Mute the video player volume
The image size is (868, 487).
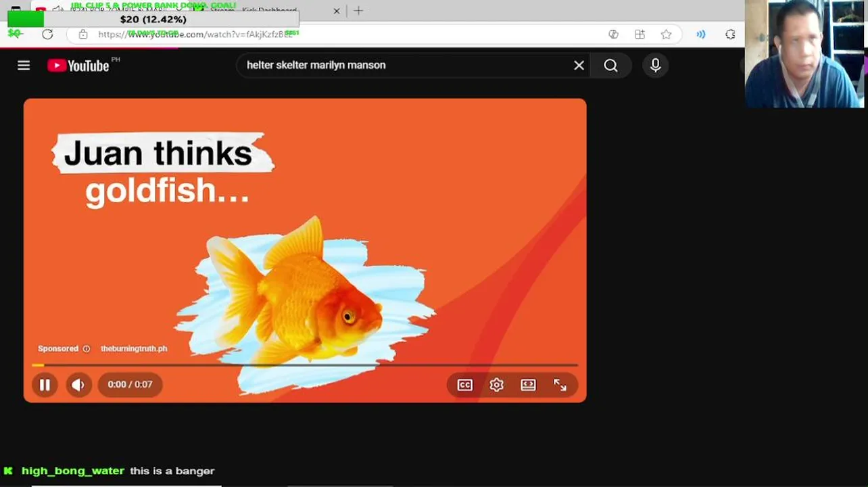78,385
